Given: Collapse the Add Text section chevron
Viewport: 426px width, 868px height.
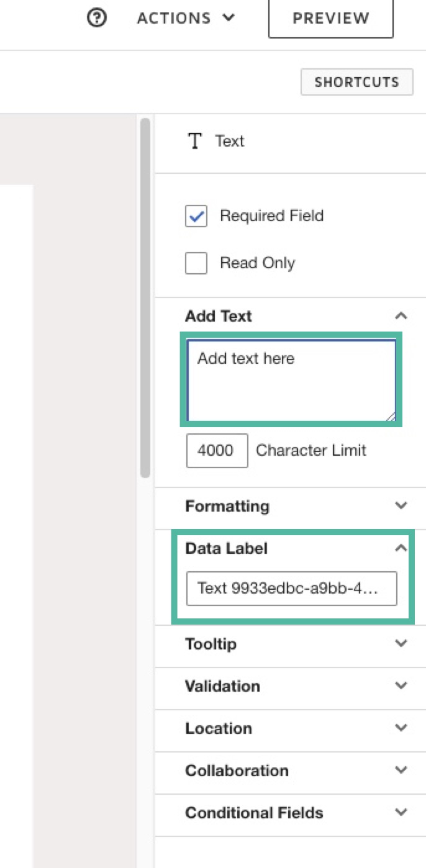Looking at the screenshot, I should (x=401, y=316).
